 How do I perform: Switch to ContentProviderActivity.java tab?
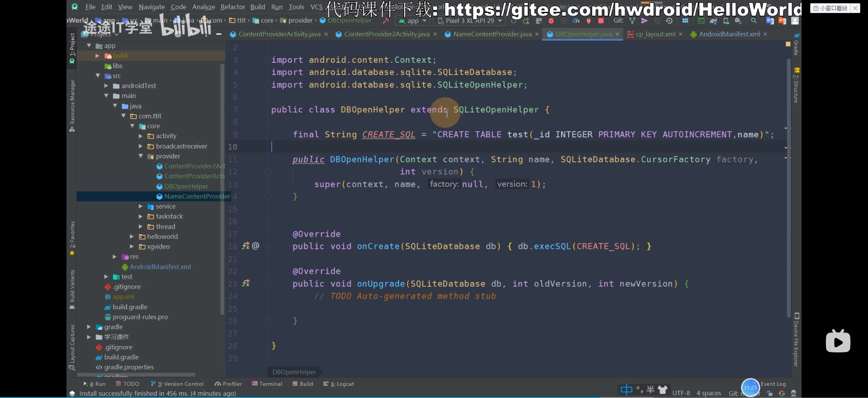click(279, 34)
